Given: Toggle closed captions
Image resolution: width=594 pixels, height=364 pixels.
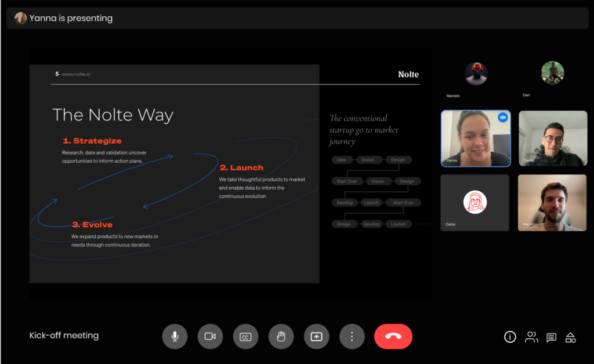Looking at the screenshot, I should [x=245, y=336].
